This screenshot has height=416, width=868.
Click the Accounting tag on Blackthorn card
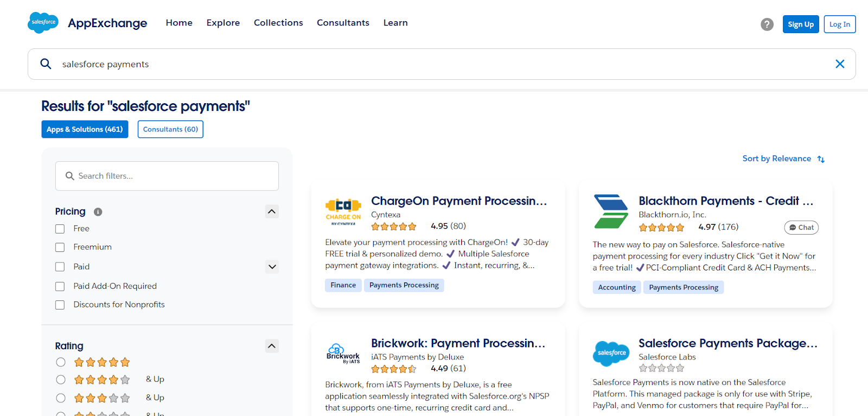coord(617,287)
